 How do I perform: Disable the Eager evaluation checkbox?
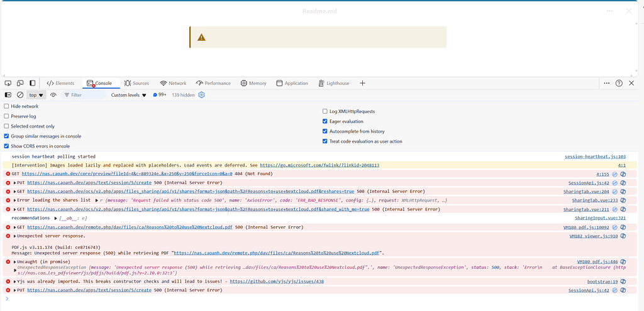pos(325,121)
